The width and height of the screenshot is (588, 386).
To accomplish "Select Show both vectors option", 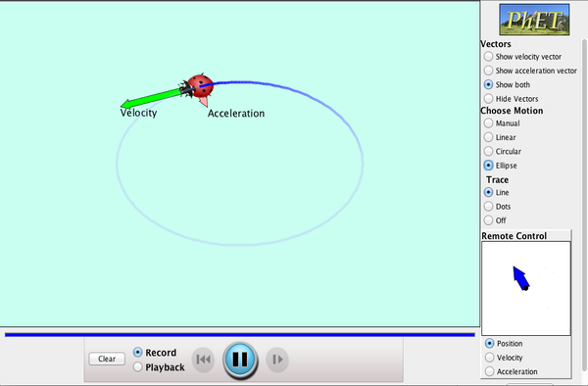I will point(507,84).
